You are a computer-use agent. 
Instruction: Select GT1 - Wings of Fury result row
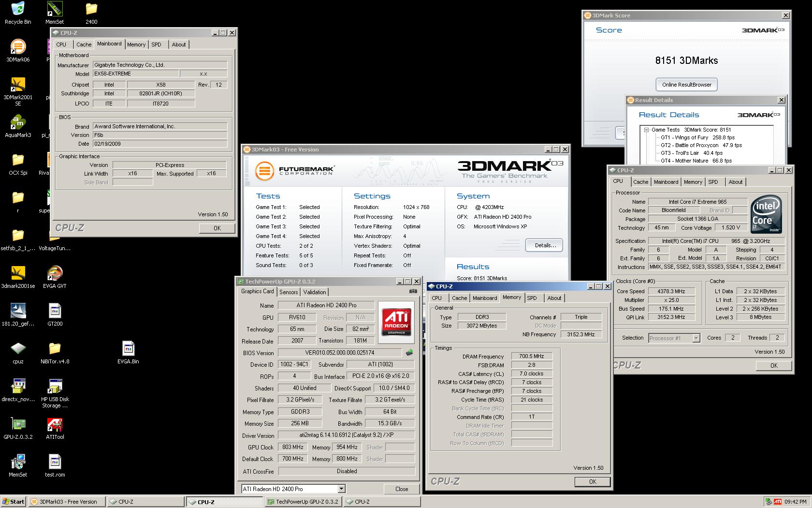[x=697, y=137]
